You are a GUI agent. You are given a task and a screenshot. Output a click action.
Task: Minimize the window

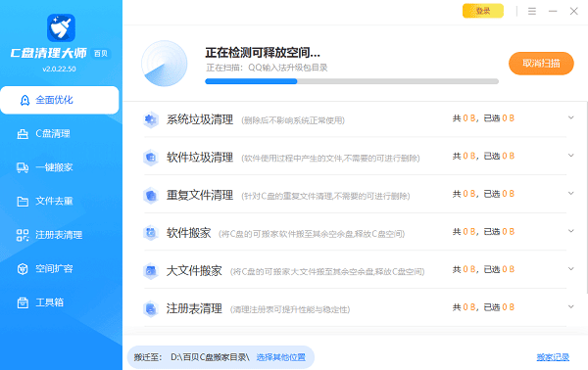[553, 11]
